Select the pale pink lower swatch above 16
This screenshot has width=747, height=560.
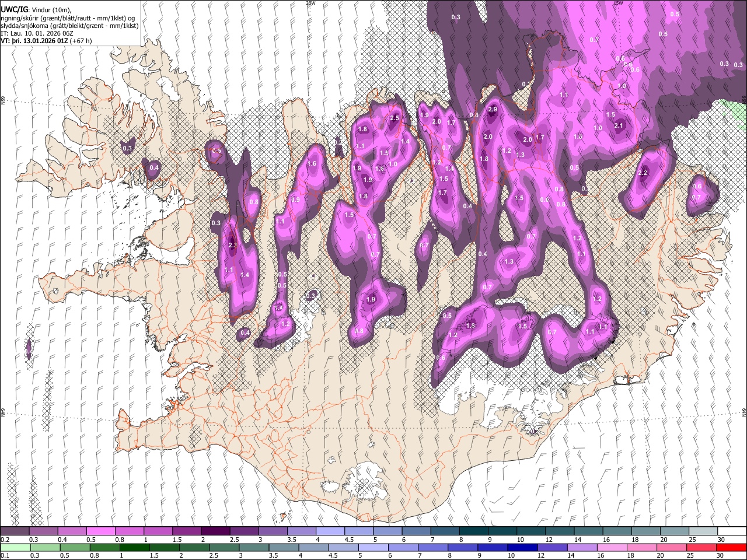[x=612, y=547]
